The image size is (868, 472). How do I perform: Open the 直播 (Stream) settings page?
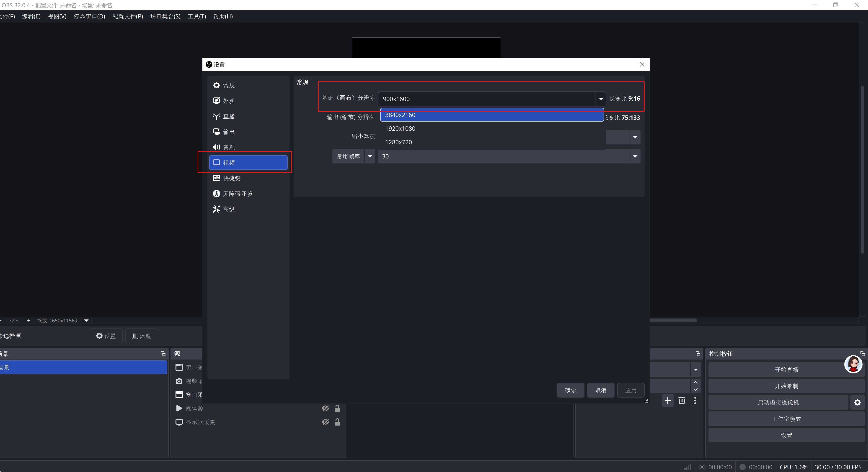(229, 116)
